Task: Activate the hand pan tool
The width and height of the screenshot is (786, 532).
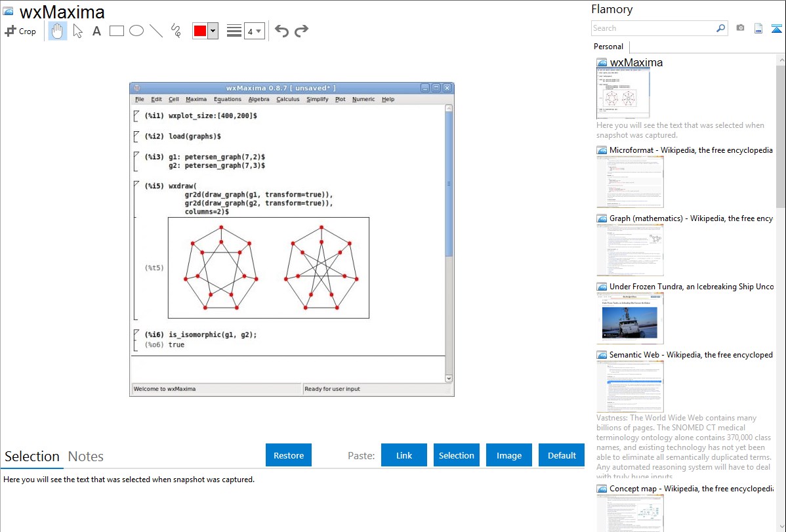Action: point(57,31)
